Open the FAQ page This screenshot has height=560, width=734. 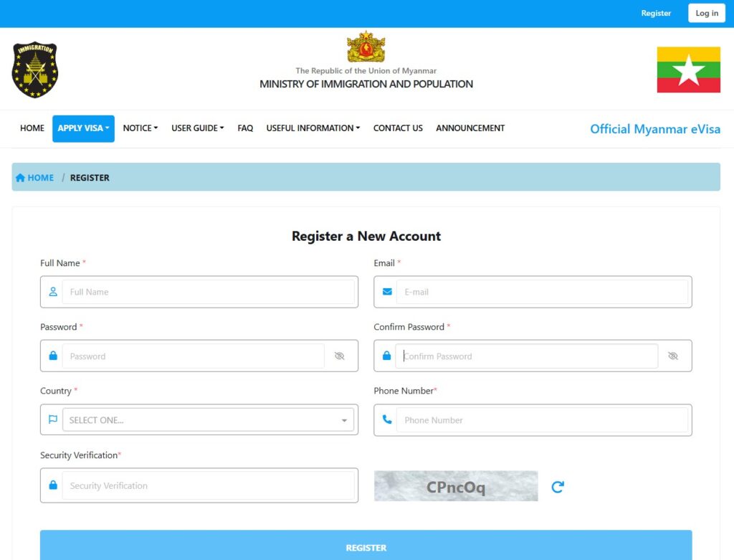click(245, 128)
